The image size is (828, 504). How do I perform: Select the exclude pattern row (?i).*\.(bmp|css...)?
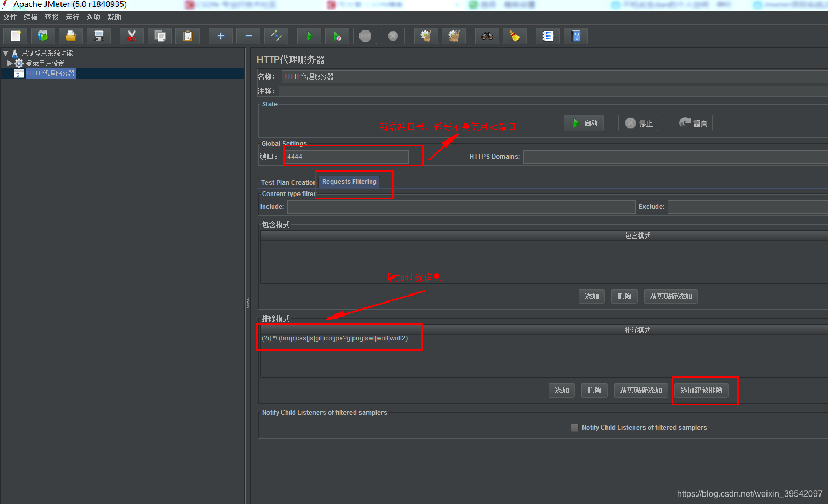coord(544,338)
